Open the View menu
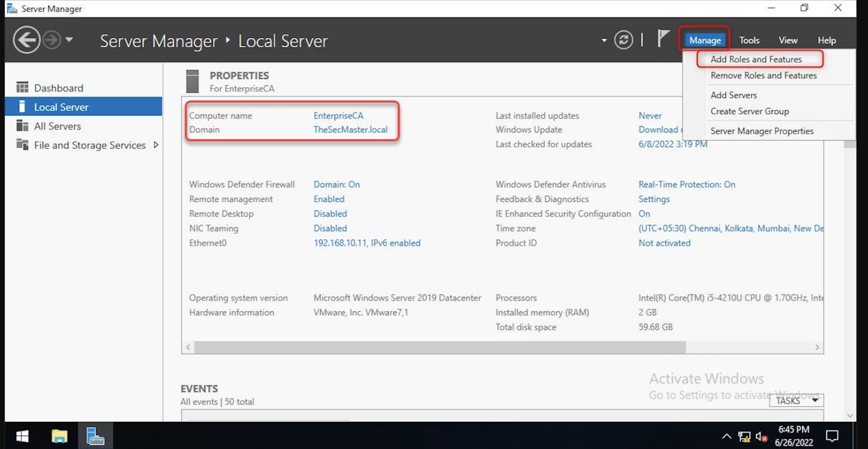This screenshot has height=449, width=868. (788, 40)
